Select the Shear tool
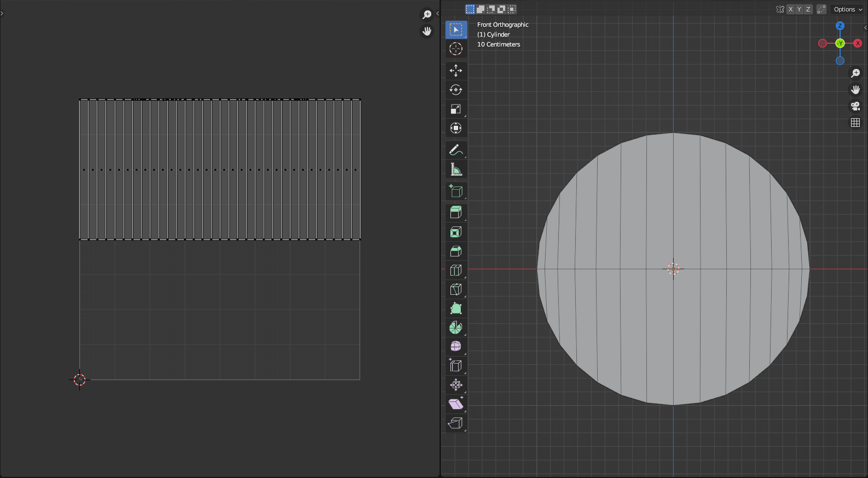The image size is (868, 478). point(455,404)
